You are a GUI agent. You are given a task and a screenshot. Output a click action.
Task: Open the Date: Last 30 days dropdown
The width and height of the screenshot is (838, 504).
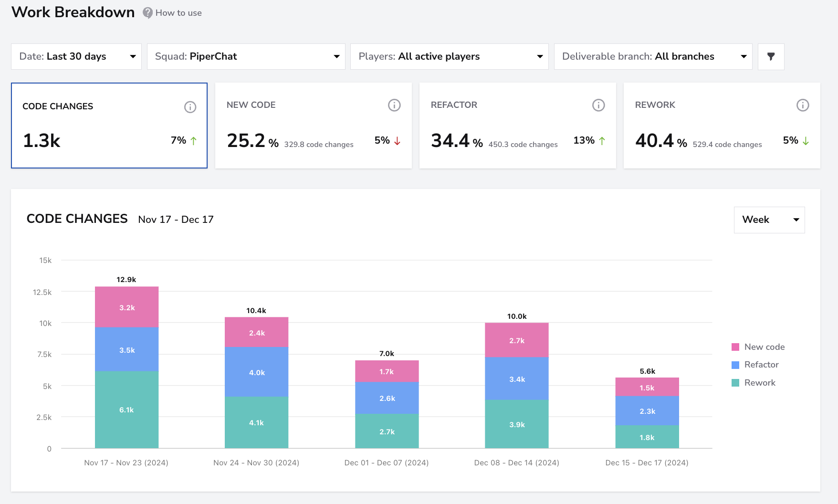coord(76,56)
